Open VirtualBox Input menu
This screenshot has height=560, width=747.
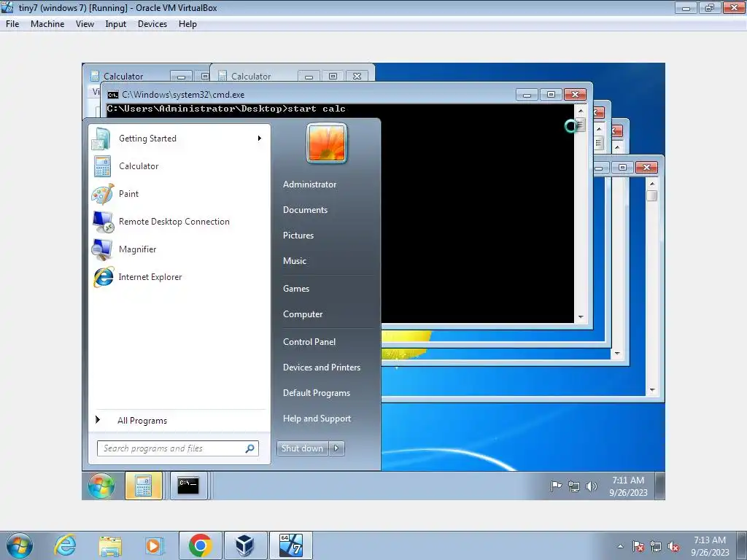pos(116,24)
